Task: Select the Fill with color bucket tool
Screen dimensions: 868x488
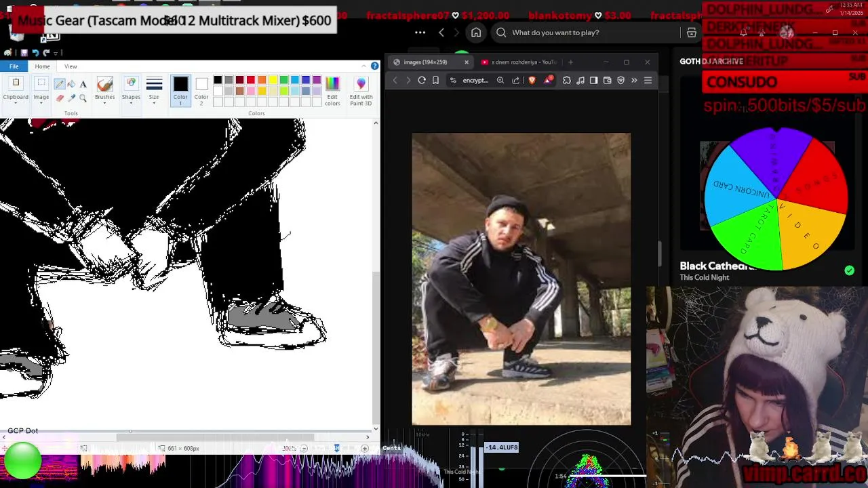Action: click(x=71, y=84)
